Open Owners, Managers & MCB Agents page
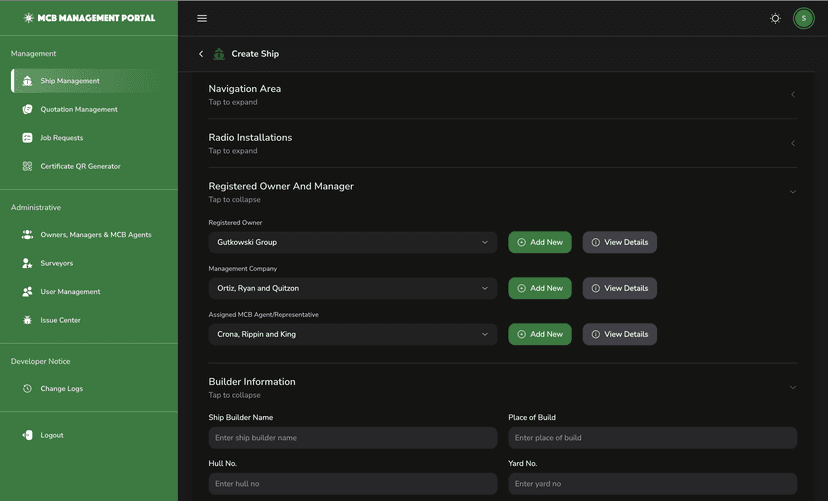Viewport: 828px width, 501px height. pos(85,234)
